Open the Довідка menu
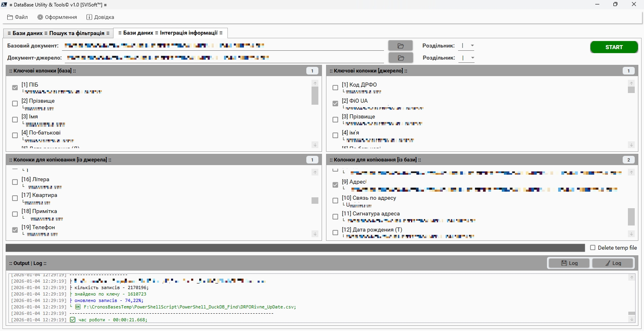The height and width of the screenshot is (331, 644). (x=100, y=17)
